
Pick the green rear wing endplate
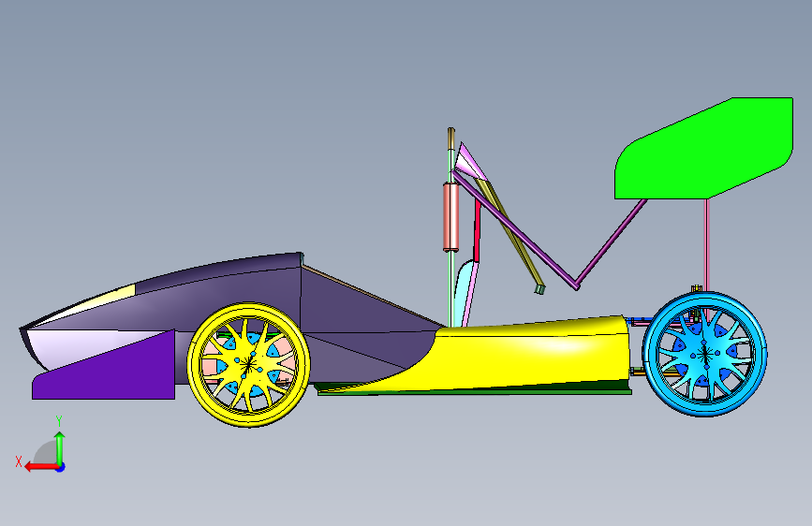point(704,148)
